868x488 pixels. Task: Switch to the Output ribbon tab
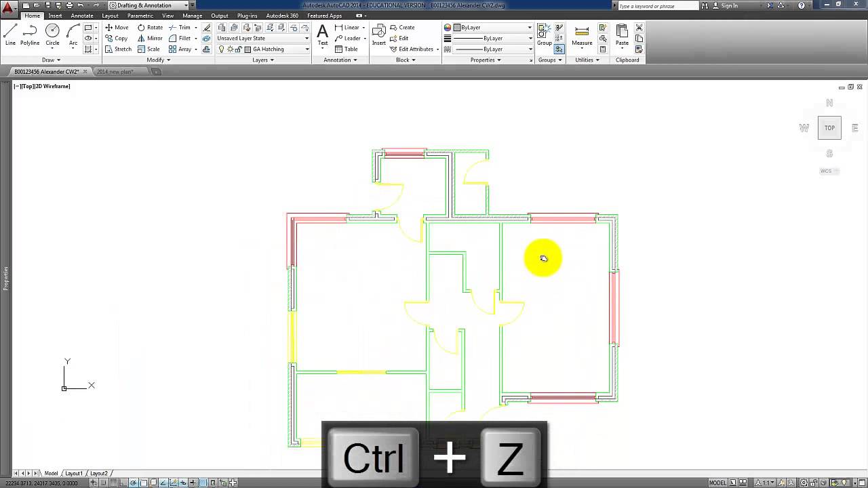click(x=220, y=16)
